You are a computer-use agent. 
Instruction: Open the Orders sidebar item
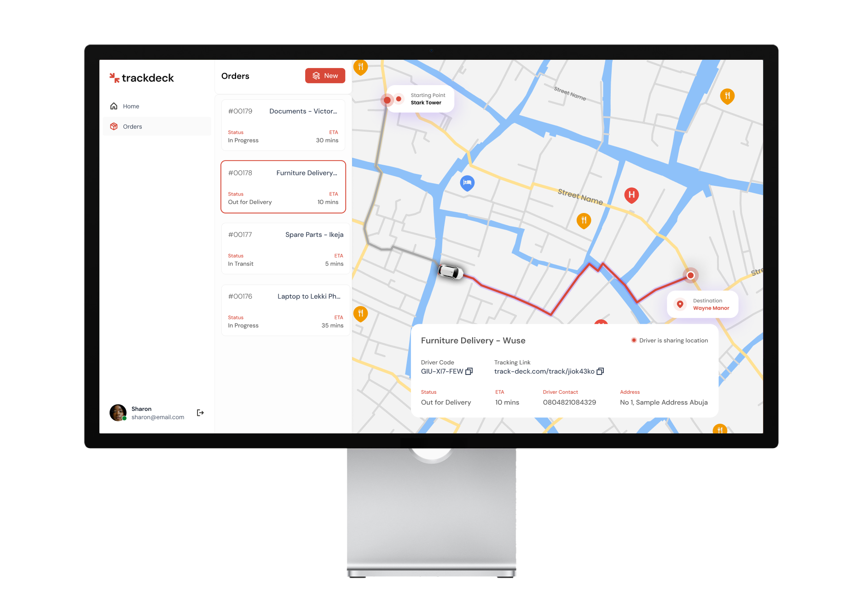pos(133,127)
